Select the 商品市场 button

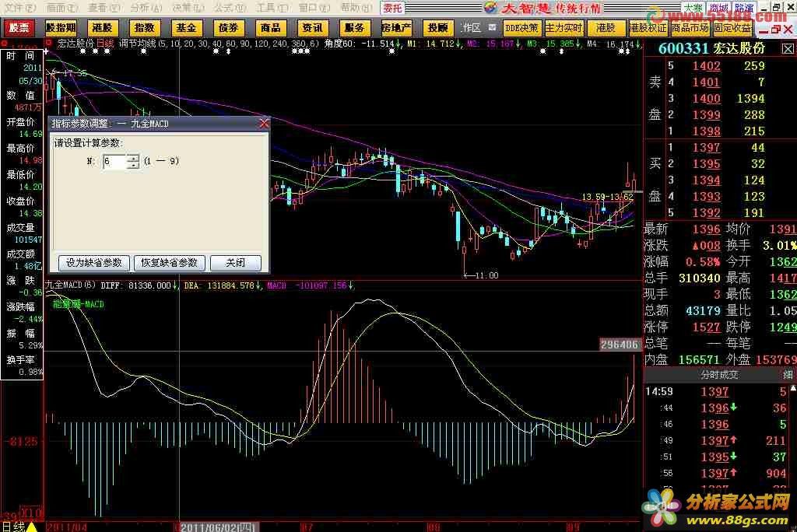click(x=690, y=28)
